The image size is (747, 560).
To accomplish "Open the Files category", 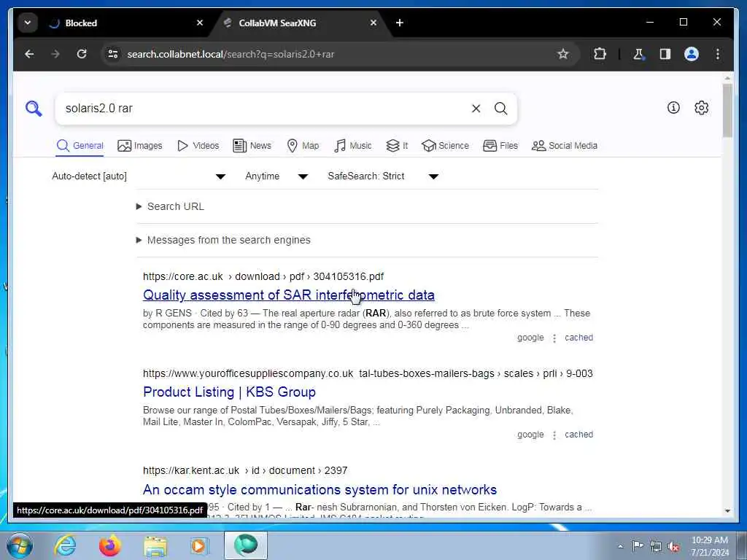I will [x=500, y=146].
